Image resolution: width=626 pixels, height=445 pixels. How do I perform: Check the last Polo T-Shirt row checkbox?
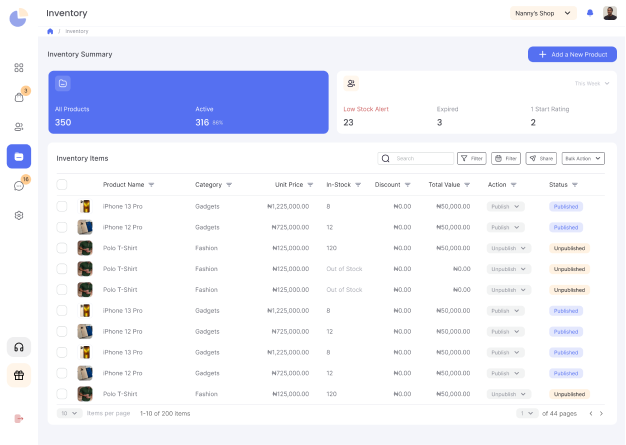(x=61, y=394)
